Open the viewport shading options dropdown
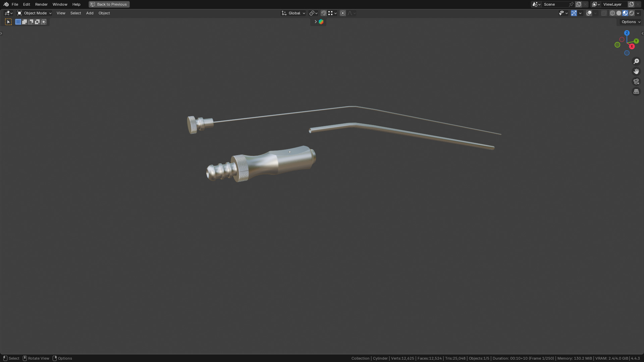Viewport: 644px width, 362px height. click(x=638, y=13)
